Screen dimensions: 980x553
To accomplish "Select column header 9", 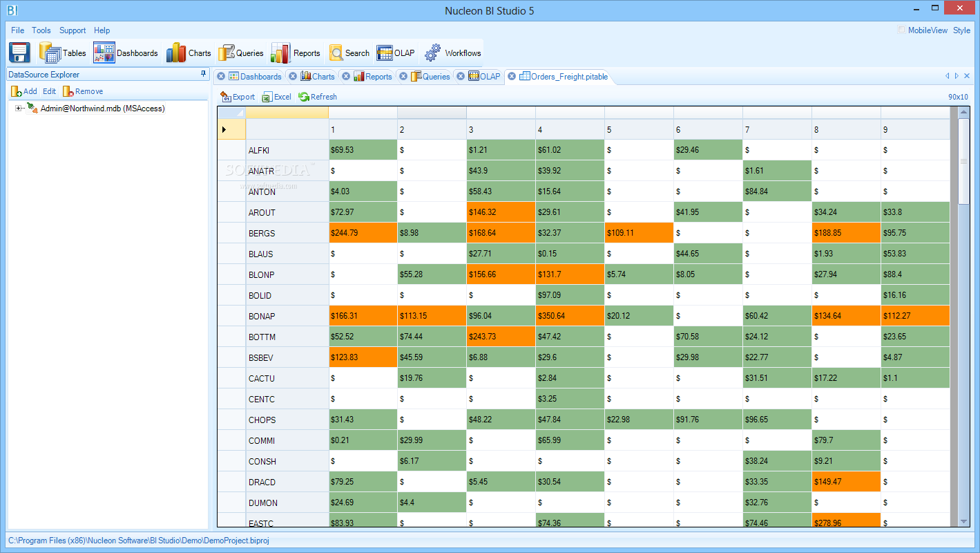I will coord(916,129).
